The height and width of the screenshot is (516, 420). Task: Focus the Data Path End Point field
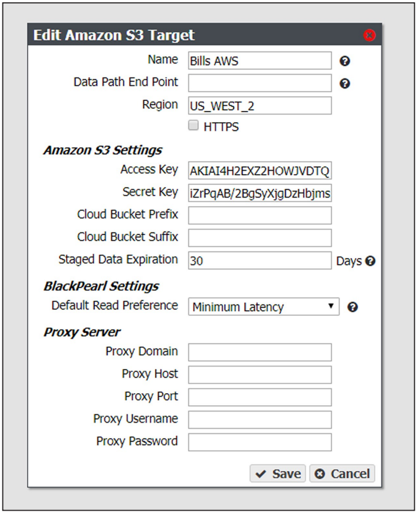[x=260, y=83]
